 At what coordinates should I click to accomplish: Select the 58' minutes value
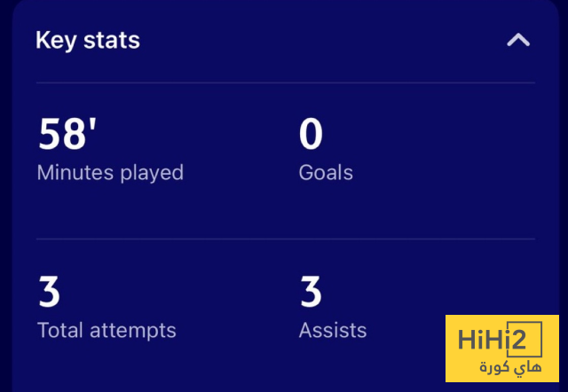[67, 135]
